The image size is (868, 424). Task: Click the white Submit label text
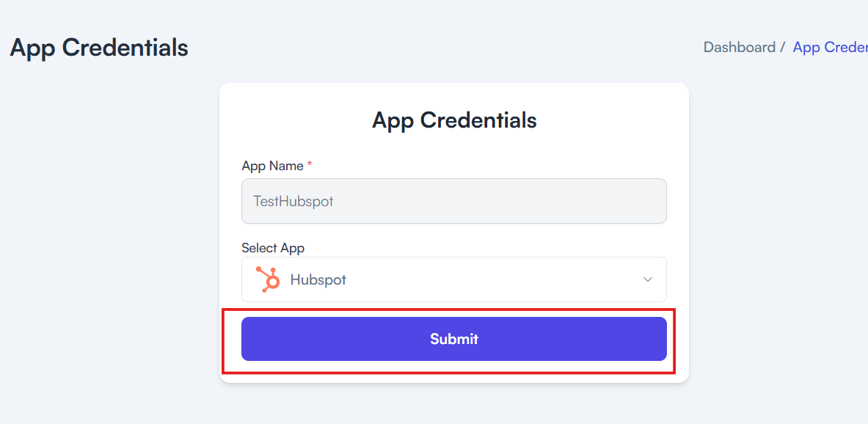click(454, 339)
